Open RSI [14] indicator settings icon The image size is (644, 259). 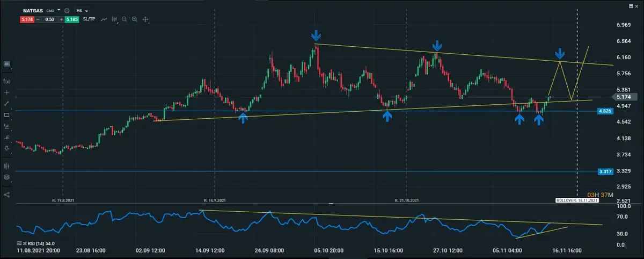(x=19, y=243)
